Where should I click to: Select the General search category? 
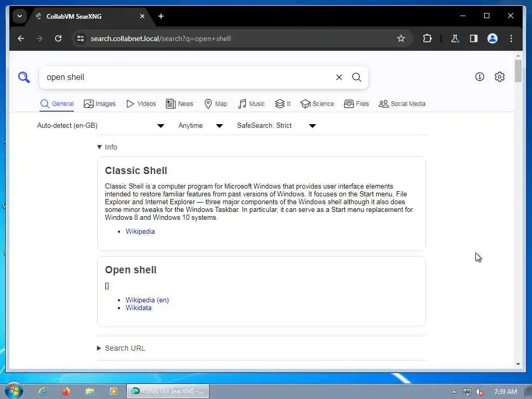57,104
